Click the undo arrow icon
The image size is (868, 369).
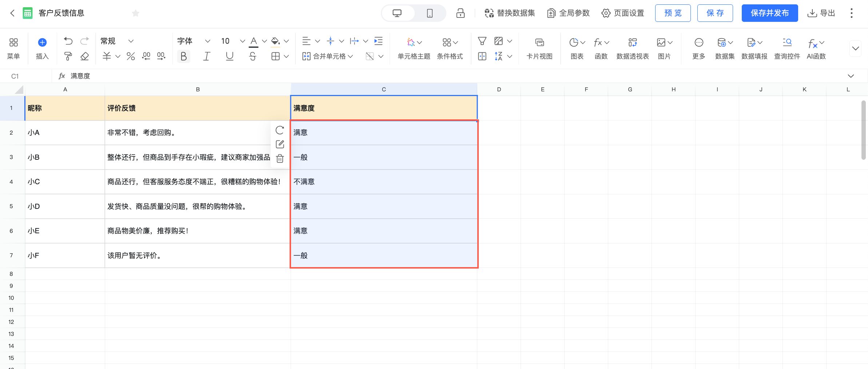click(x=68, y=41)
